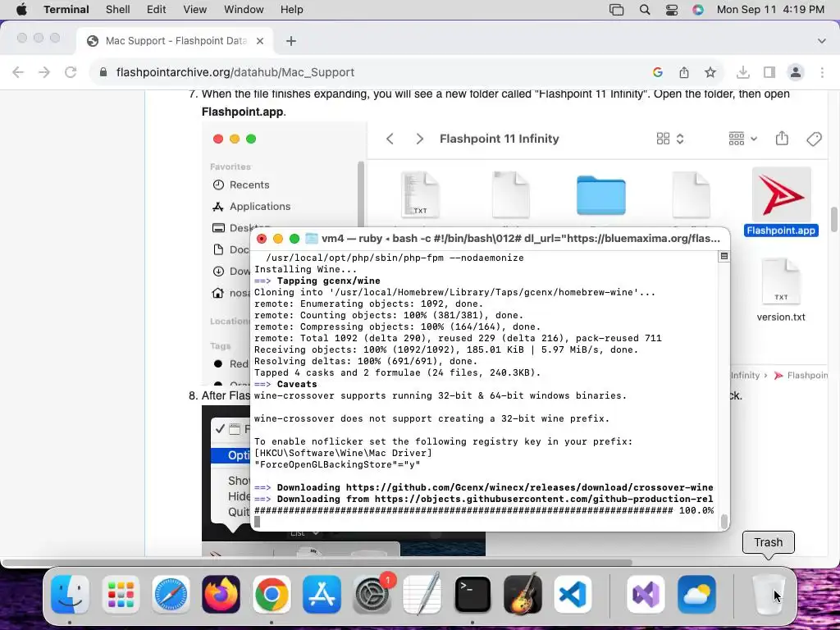Expand the Chrome tab search dropdown
840x630 pixels.
pyautogui.click(x=822, y=41)
